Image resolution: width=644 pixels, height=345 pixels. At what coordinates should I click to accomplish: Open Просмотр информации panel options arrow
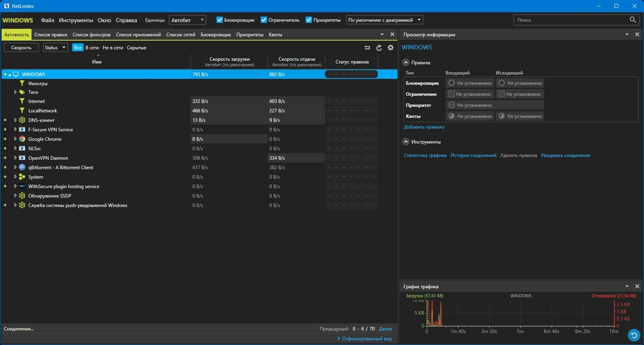(627, 34)
